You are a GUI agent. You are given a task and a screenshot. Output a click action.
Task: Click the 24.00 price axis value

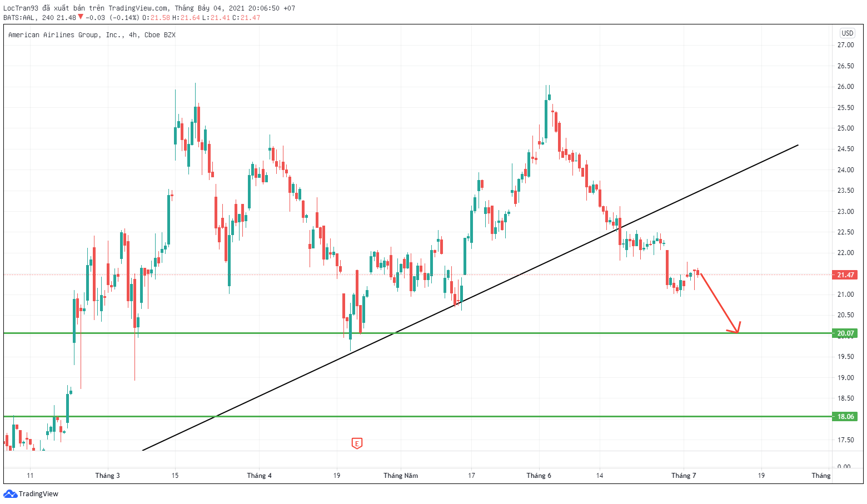pos(845,170)
